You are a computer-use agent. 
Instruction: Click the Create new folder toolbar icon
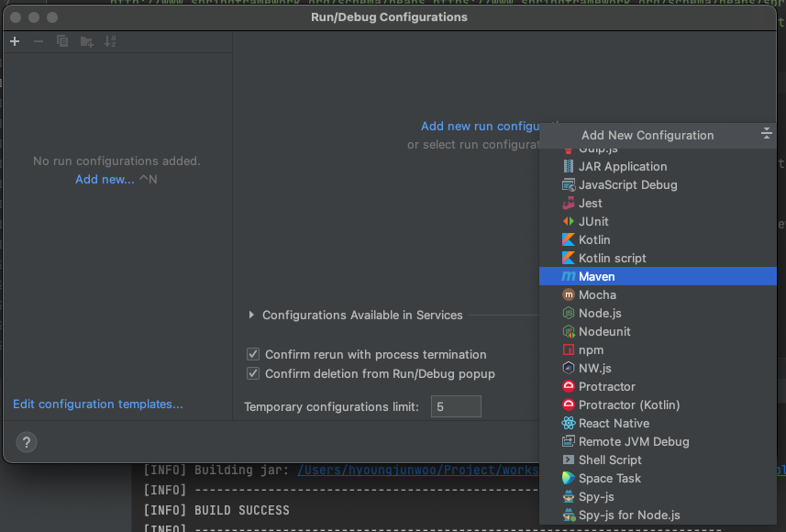click(86, 41)
